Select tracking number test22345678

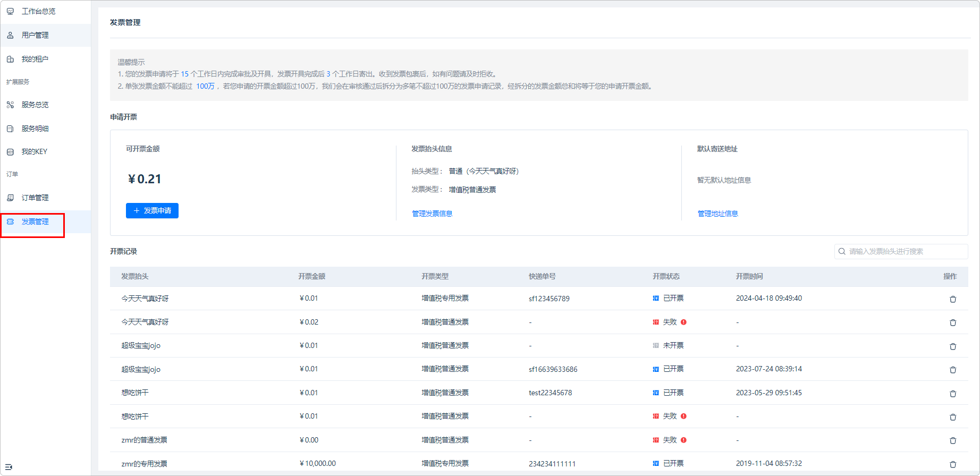pos(551,393)
